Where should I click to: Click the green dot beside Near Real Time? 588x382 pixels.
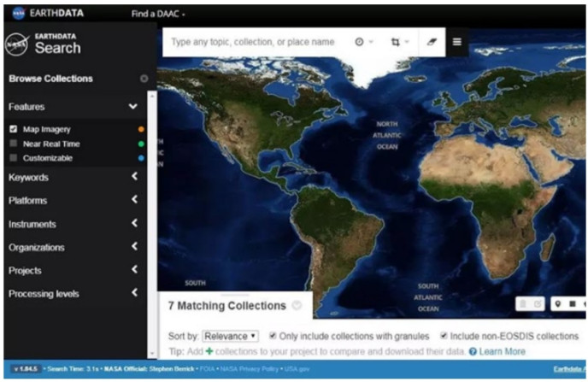[x=141, y=144]
